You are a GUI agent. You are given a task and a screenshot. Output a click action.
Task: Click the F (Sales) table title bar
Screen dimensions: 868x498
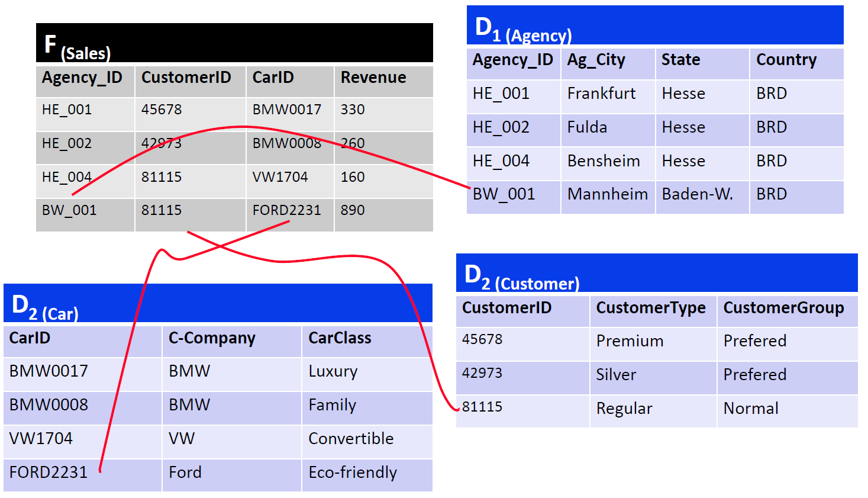click(234, 43)
